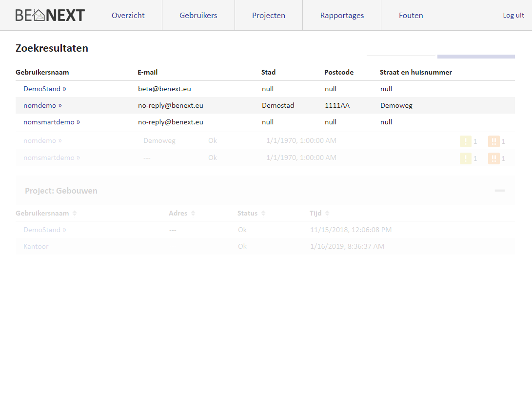Click the Ok status in the Kantoor row
532x415 pixels.
[242, 246]
